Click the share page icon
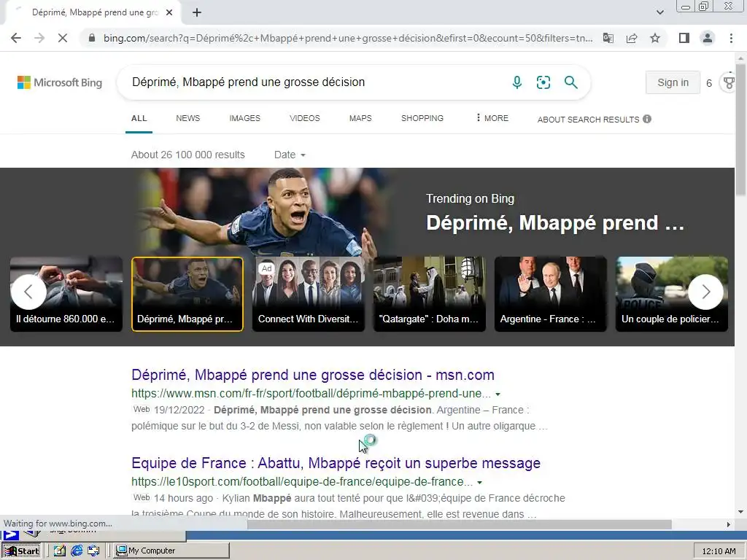747x560 pixels. click(x=632, y=38)
